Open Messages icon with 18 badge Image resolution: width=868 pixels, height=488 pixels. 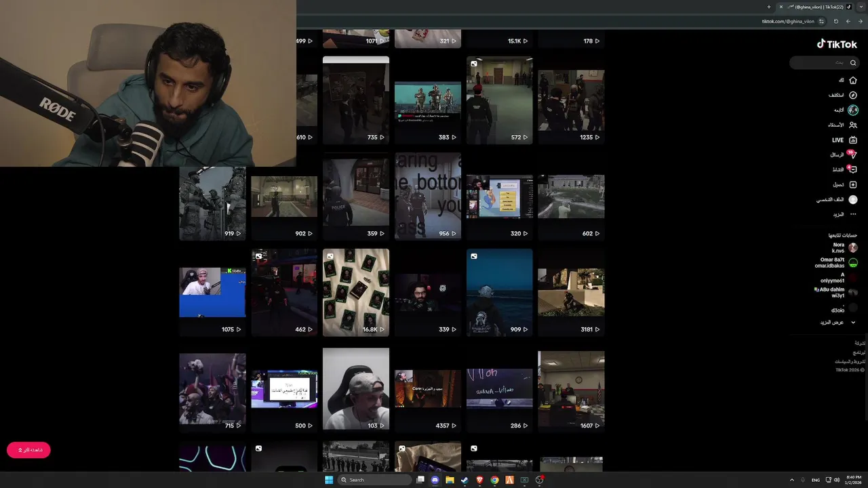(853, 155)
